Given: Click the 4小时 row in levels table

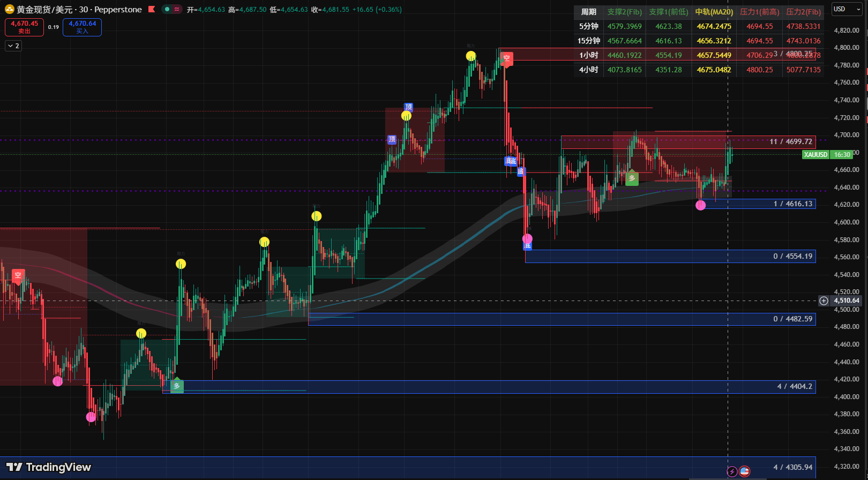Looking at the screenshot, I should [x=588, y=70].
